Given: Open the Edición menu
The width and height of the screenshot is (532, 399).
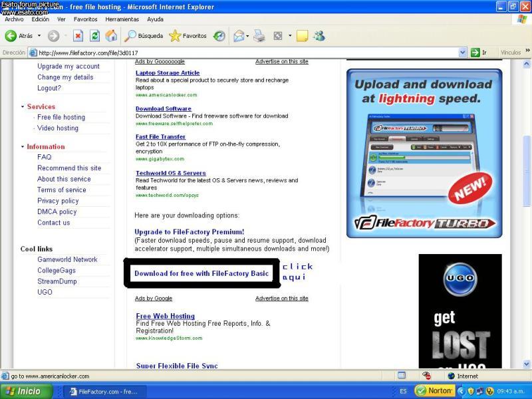Looking at the screenshot, I should (x=41, y=19).
